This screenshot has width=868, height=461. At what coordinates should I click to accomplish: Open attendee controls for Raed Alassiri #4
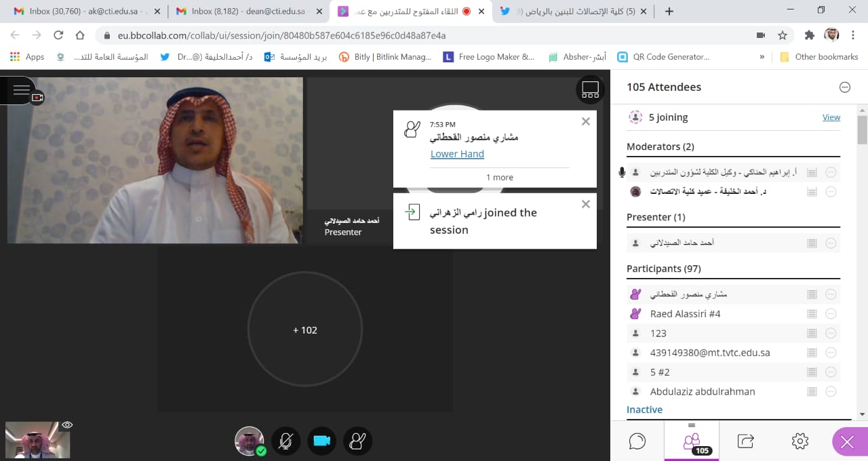coord(831,314)
